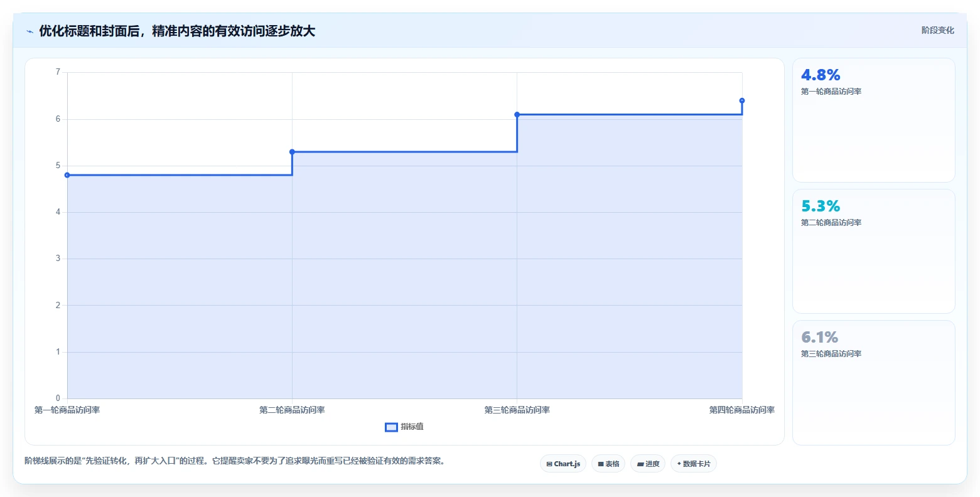Click the y-axis tick value 4
The height and width of the screenshot is (497, 980).
tap(58, 212)
